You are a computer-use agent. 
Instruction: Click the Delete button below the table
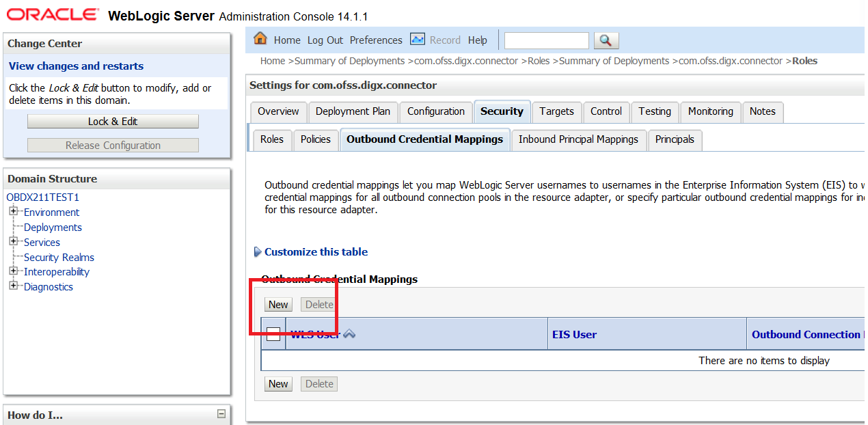coord(319,384)
